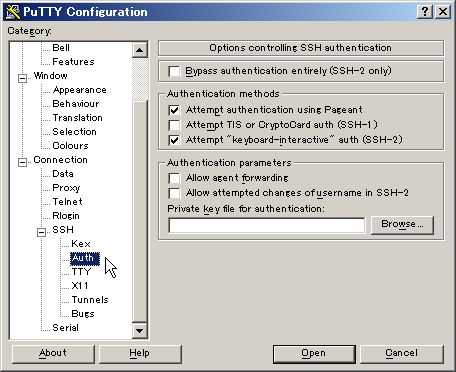Click the Cancel button
The height and width of the screenshot is (372, 456).
402,354
